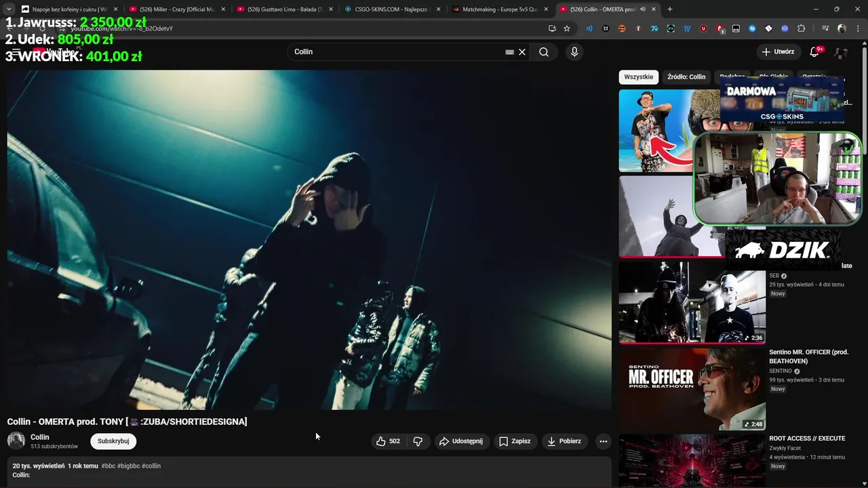
Task: Open the red U shield extension icon
Action: click(x=703, y=28)
